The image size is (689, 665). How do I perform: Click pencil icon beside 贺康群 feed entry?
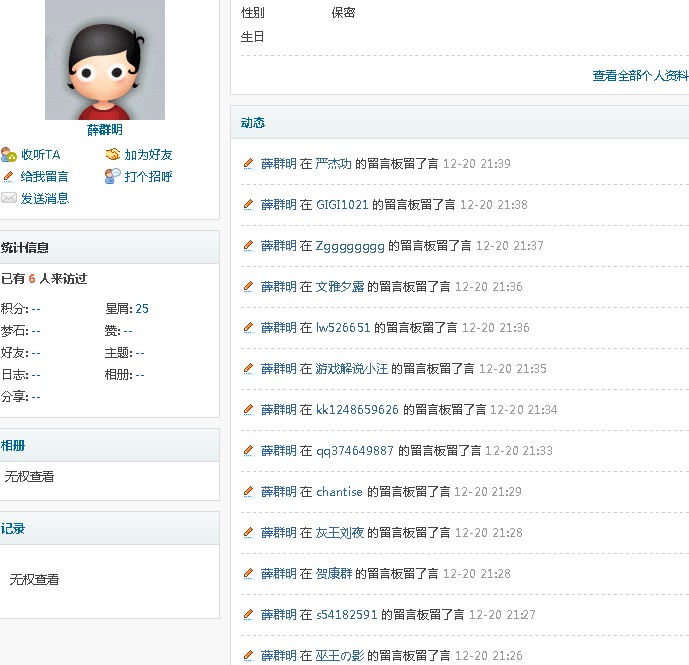click(x=249, y=574)
